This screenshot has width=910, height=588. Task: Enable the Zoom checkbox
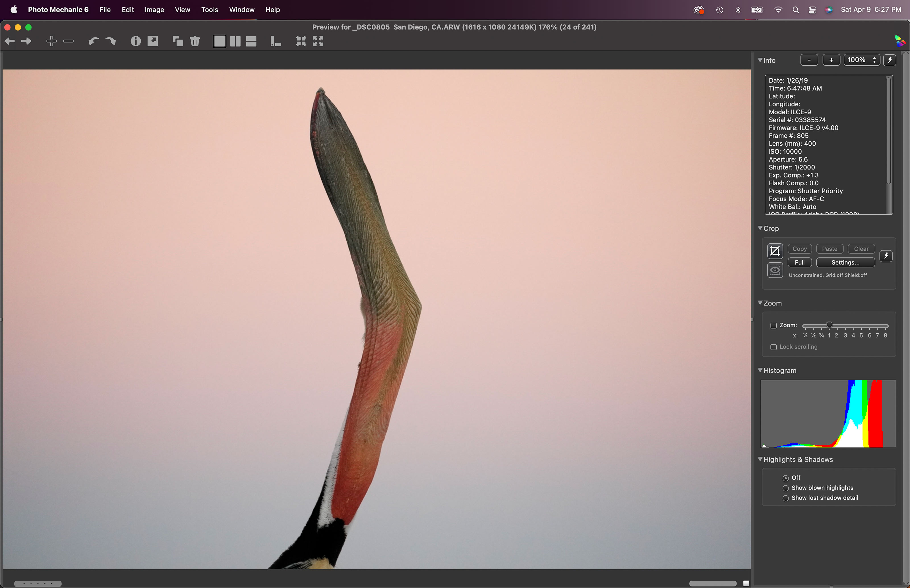point(773,326)
